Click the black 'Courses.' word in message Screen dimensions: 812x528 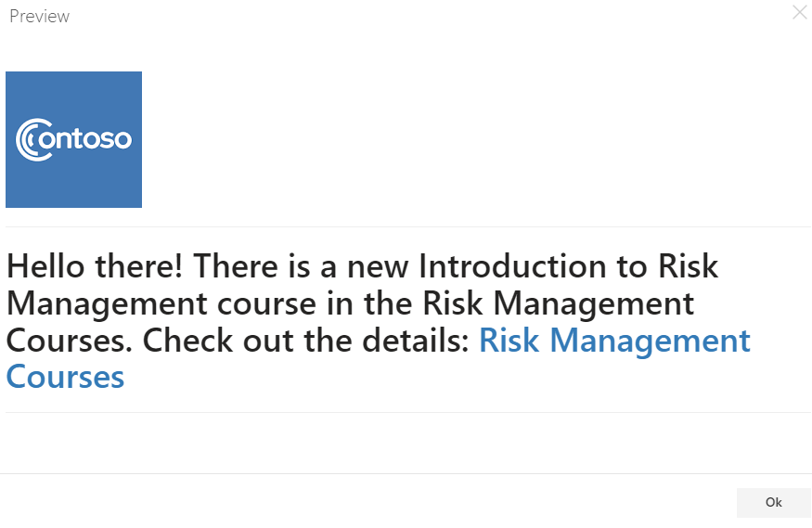pyautogui.click(x=70, y=341)
